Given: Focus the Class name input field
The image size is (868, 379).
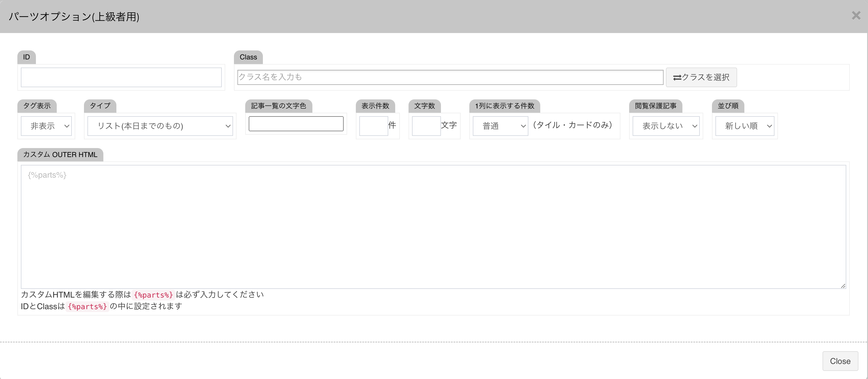Looking at the screenshot, I should pyautogui.click(x=450, y=77).
